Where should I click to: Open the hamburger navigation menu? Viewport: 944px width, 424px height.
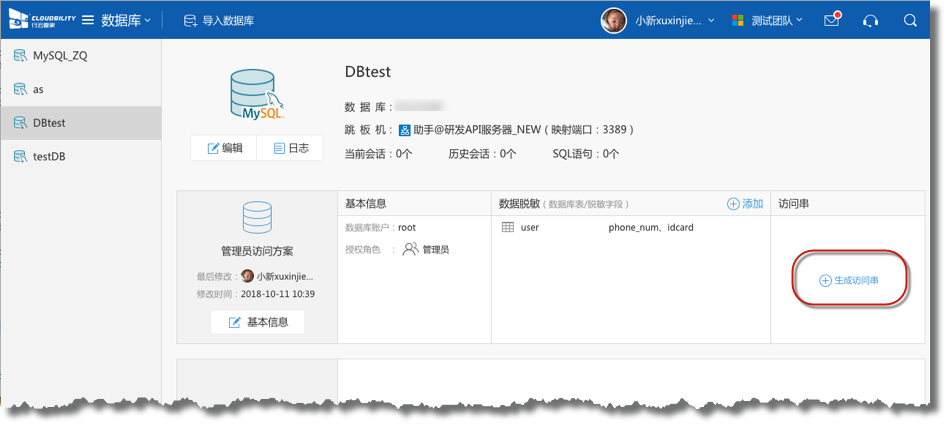tap(88, 20)
